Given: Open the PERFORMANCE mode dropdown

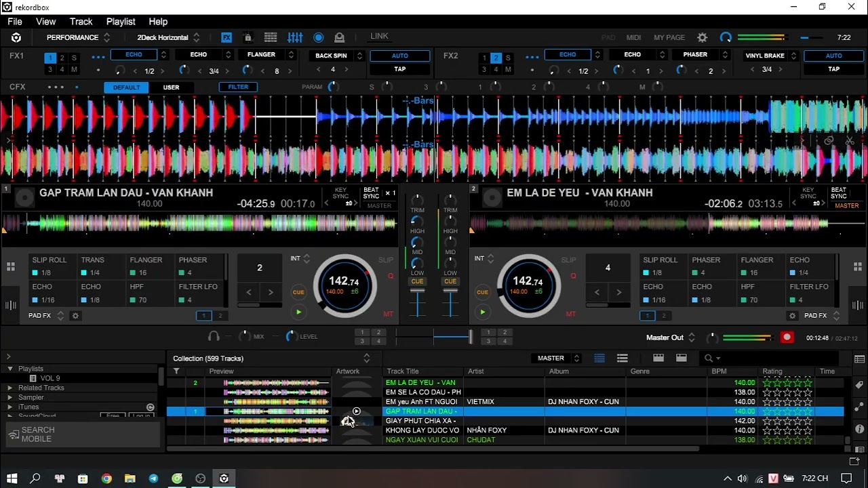Looking at the screenshot, I should [78, 38].
